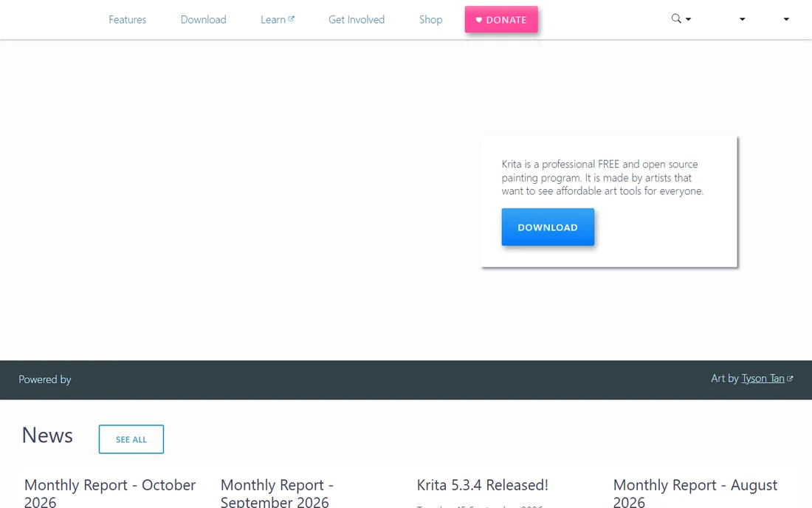
Task: Click the 'Art by' credit text
Action: coord(724,379)
